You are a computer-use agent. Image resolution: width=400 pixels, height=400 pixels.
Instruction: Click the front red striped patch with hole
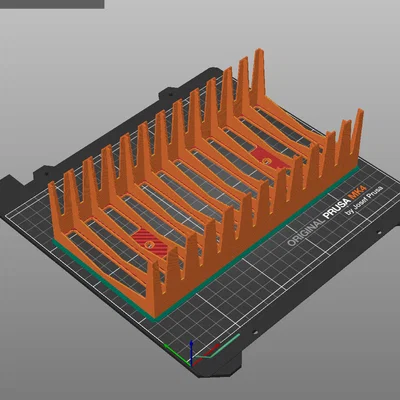(x=150, y=242)
